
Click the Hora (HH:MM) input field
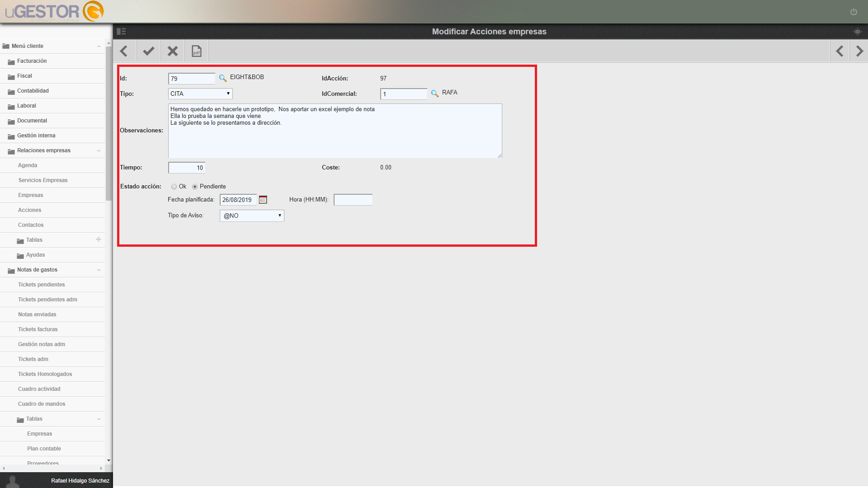[x=353, y=200]
